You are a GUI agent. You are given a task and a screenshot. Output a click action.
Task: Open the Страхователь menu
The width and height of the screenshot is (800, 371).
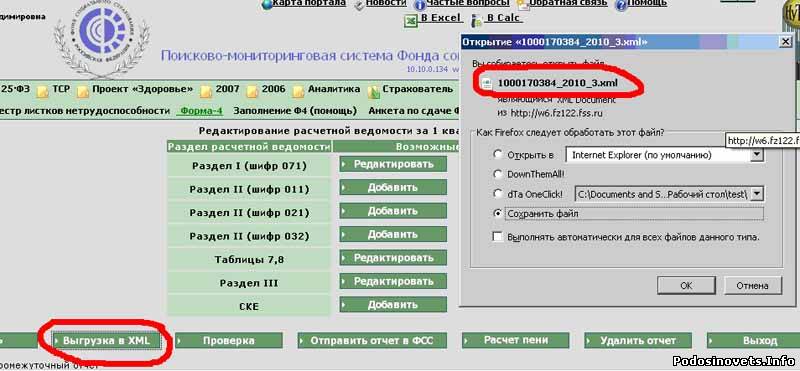click(418, 89)
